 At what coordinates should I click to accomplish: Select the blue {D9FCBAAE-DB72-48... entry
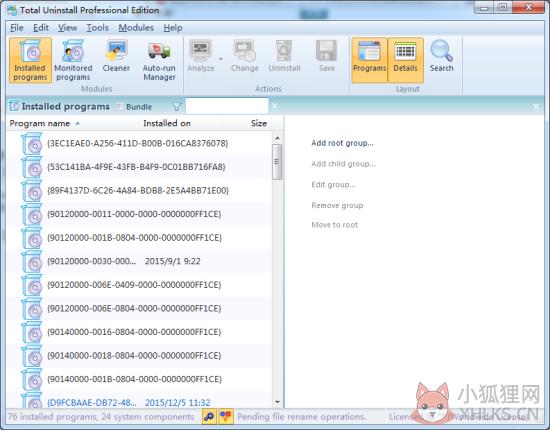click(139, 400)
